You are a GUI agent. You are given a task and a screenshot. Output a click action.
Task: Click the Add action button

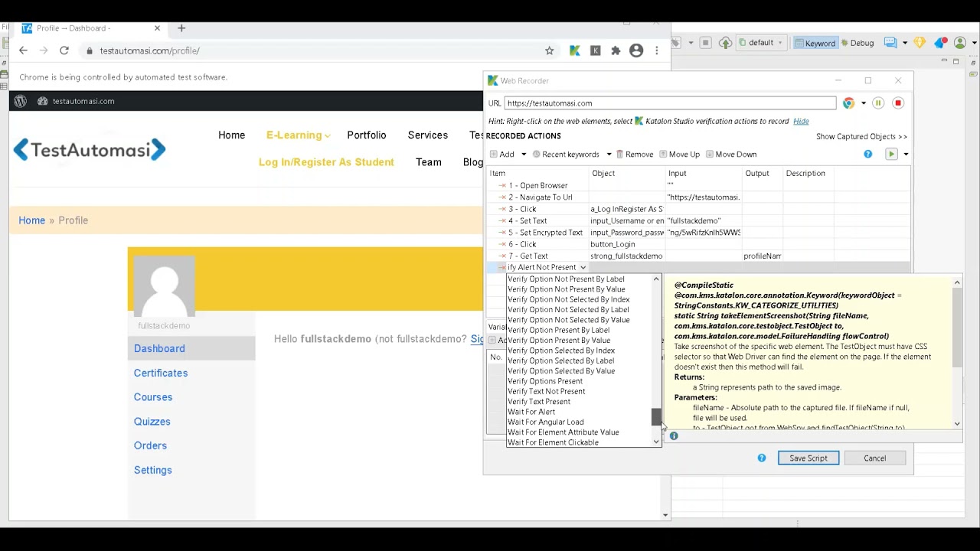(502, 154)
